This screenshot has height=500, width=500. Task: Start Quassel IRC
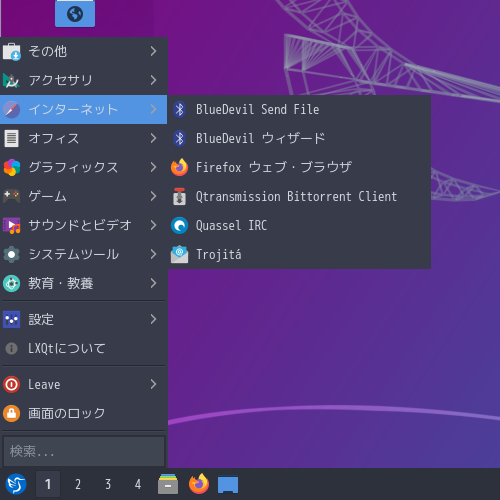click(x=299, y=225)
